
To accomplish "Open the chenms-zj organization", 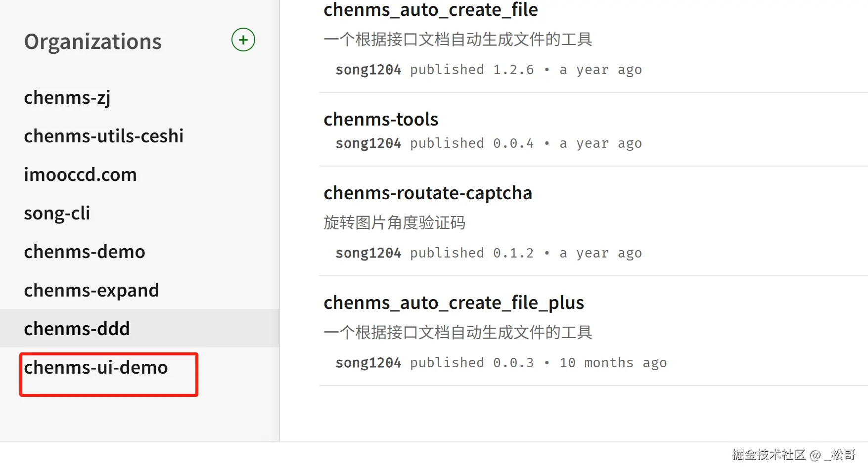I will tap(67, 98).
